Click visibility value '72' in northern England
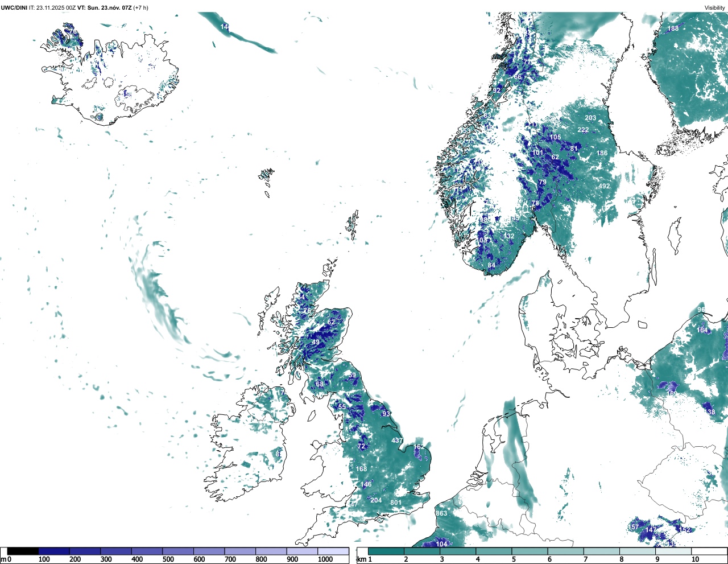 point(361,447)
